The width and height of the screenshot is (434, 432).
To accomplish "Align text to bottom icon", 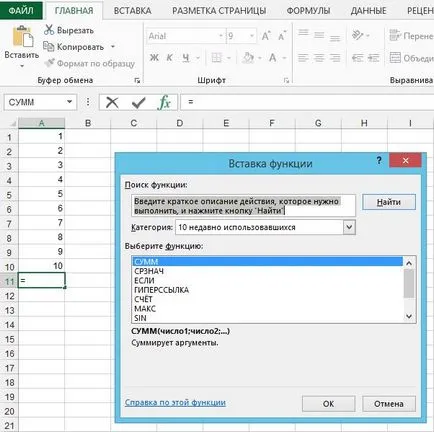I will point(335,37).
